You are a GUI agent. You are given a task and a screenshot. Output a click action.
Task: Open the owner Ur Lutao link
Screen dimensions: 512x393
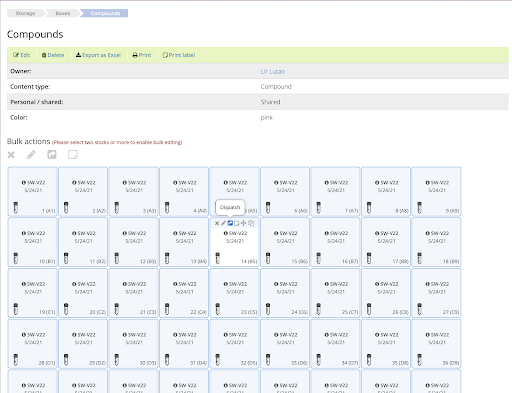(273, 71)
